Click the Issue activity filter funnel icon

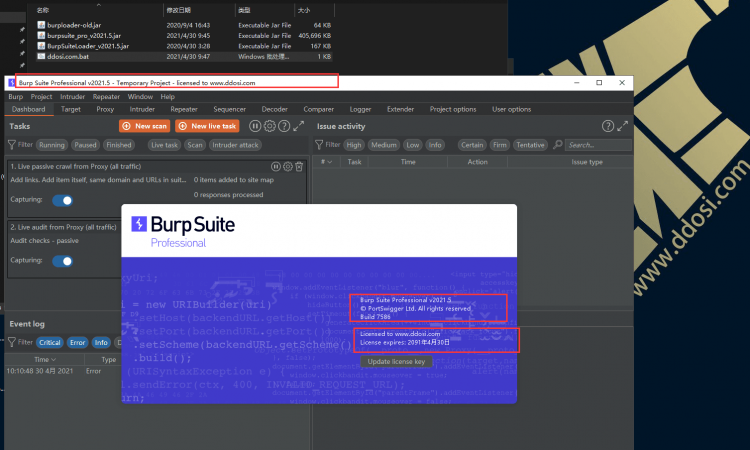pos(319,144)
